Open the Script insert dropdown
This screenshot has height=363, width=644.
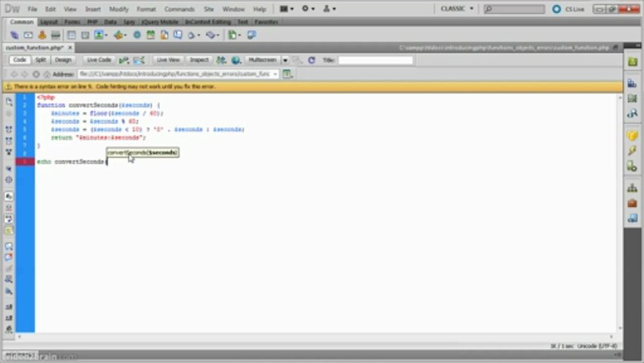pos(212,35)
